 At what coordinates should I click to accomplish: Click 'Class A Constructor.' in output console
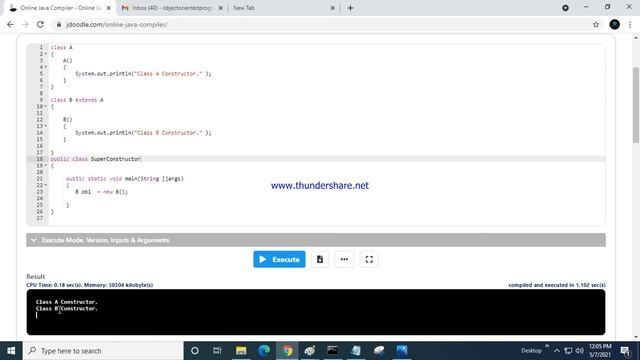coord(67,302)
